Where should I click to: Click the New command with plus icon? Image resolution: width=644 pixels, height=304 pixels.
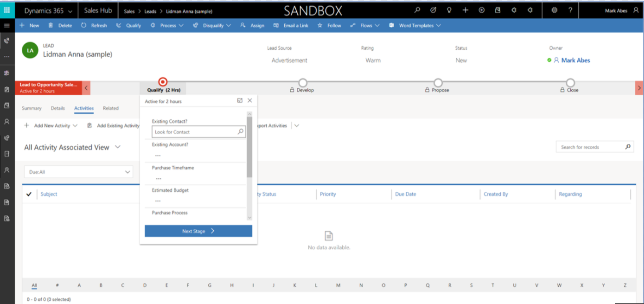(x=29, y=26)
